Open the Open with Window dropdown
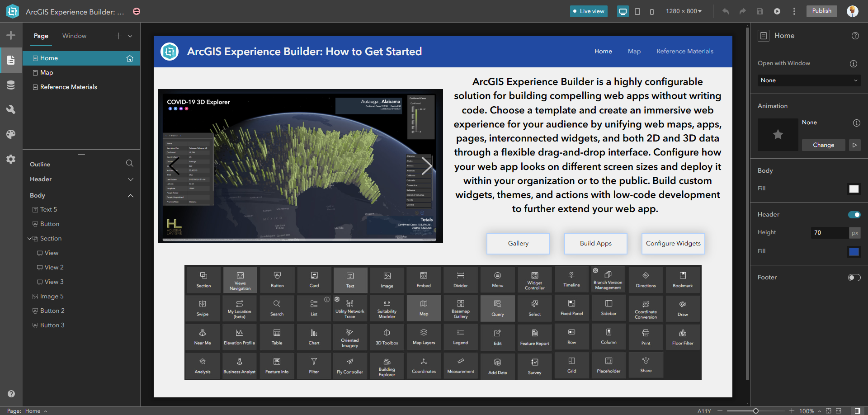 pyautogui.click(x=808, y=80)
